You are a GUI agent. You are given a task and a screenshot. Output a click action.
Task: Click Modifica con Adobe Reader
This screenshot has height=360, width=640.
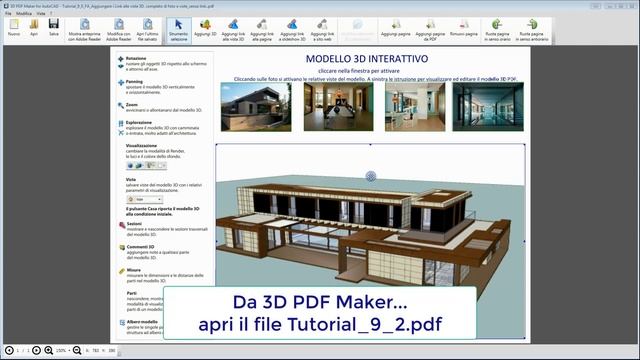point(119,30)
